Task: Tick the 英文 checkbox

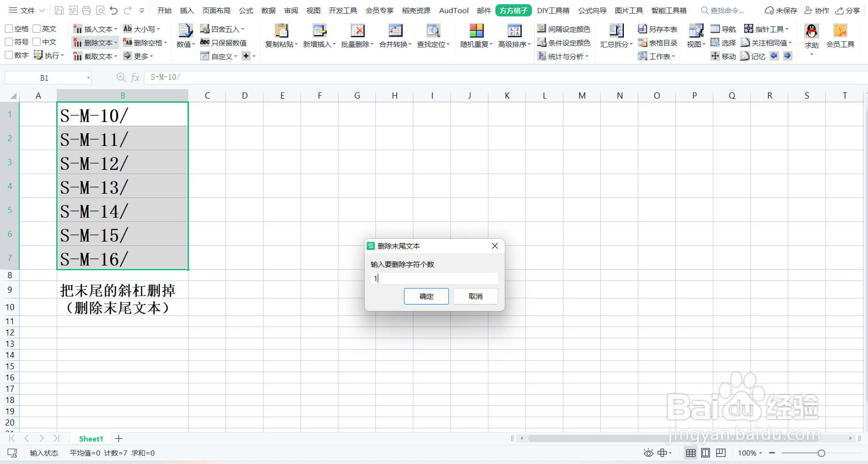Action: pos(37,29)
